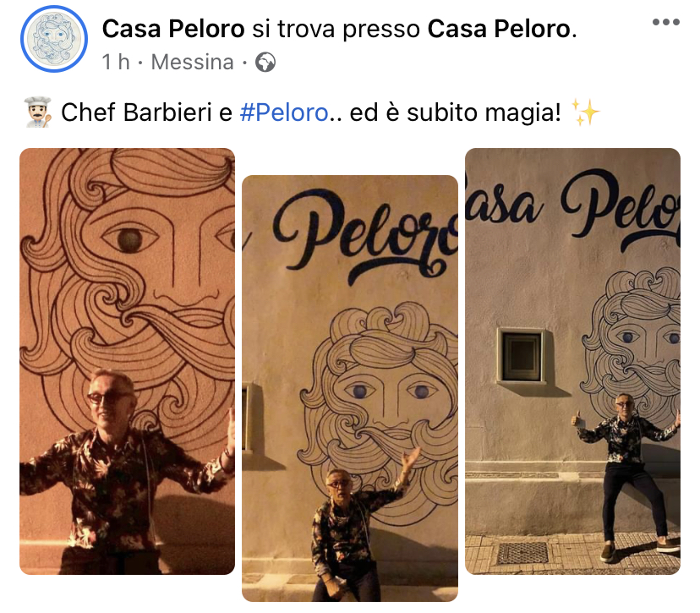700x613 pixels.
Task: Open the Casa Peloro page name link
Action: [x=173, y=29]
